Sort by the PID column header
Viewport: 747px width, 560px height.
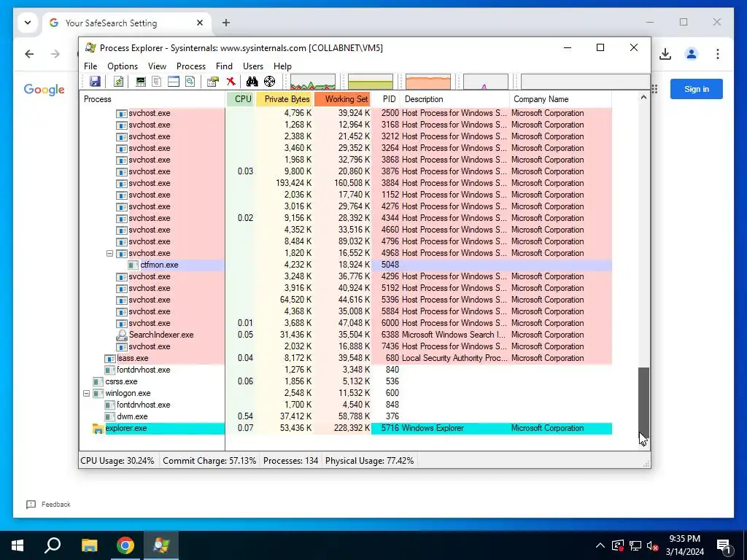coord(386,99)
